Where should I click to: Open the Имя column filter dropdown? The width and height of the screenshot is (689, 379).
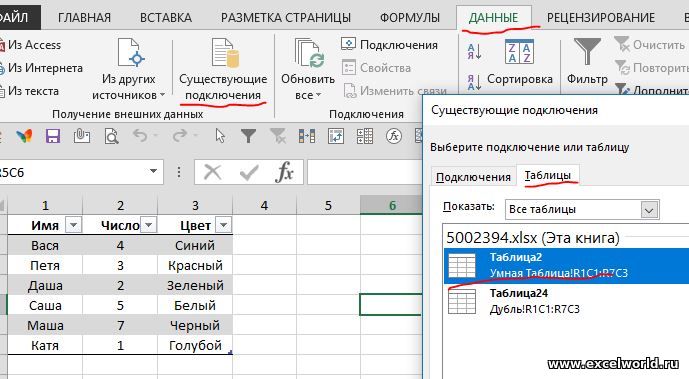coord(73,225)
